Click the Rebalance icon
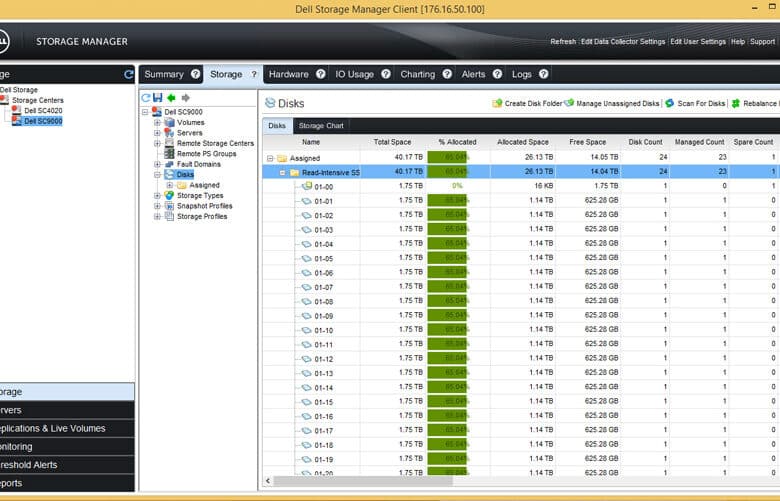The image size is (780, 501). point(736,103)
